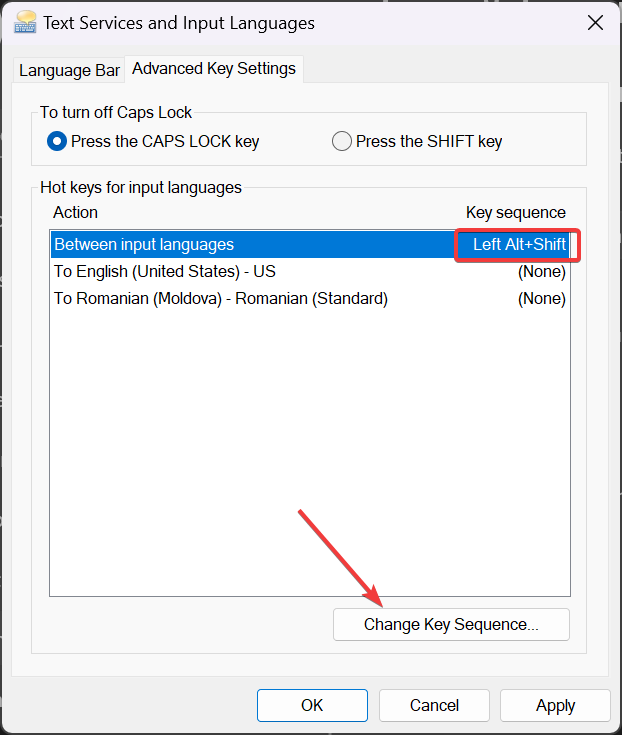Choose Press the SHIFT key option

click(417, 141)
